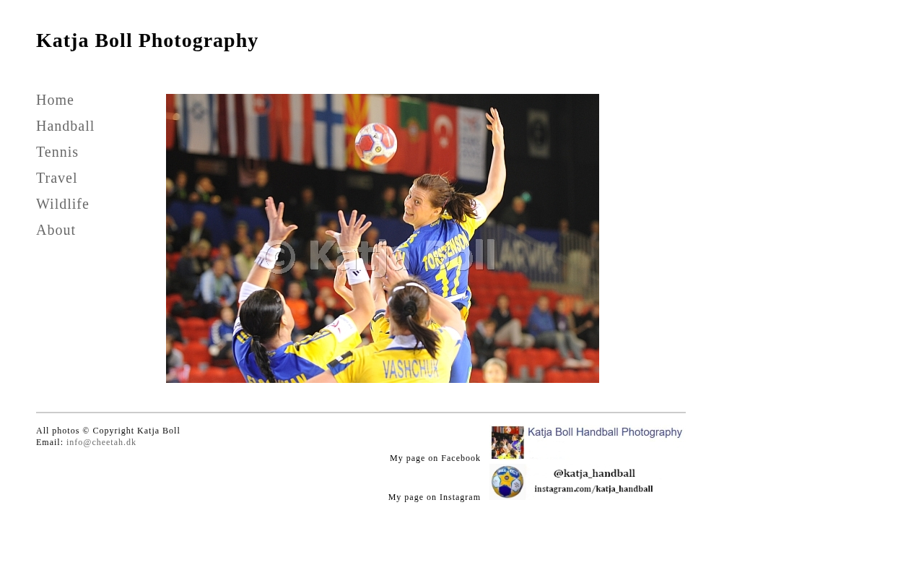Open Katja Boll Handball Photography Facebook text
This screenshot has height=578, width=924.
(605, 432)
